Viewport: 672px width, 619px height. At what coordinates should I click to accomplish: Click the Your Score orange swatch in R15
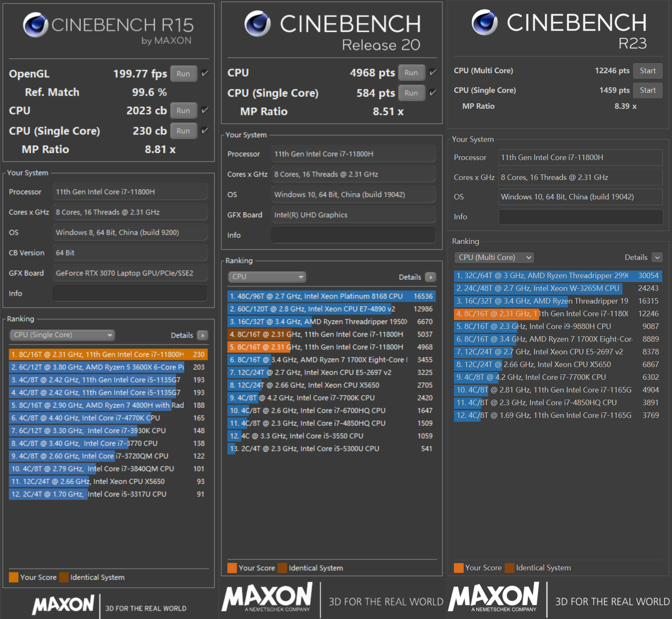[14, 577]
